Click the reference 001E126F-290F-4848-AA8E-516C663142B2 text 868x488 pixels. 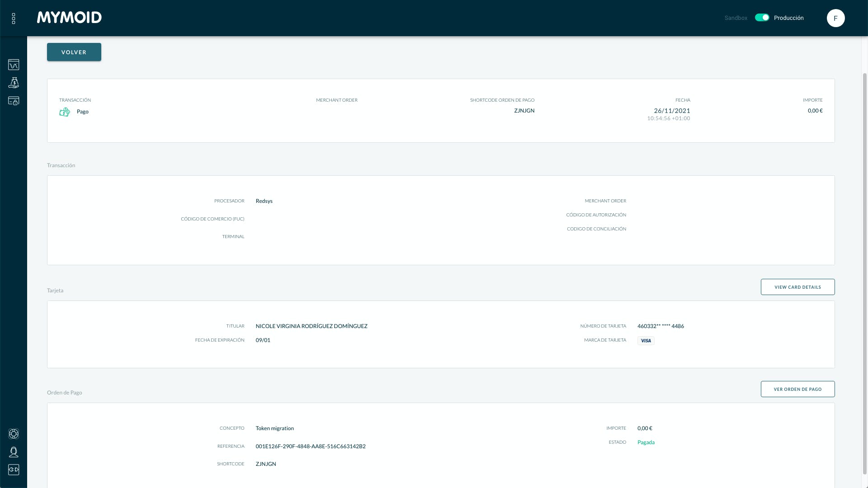pos(310,446)
